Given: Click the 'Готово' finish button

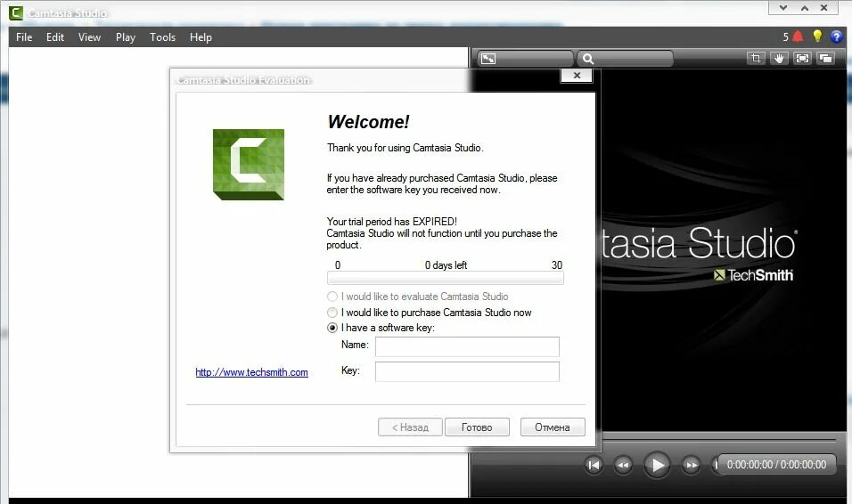Looking at the screenshot, I should (x=477, y=427).
